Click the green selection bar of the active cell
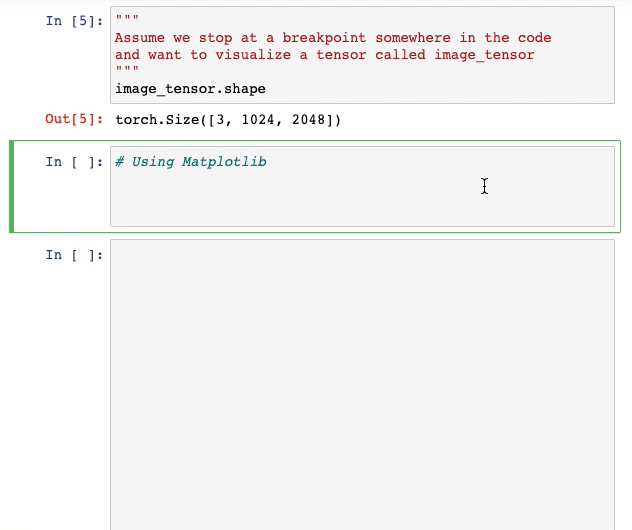This screenshot has width=632, height=530. (x=12, y=186)
